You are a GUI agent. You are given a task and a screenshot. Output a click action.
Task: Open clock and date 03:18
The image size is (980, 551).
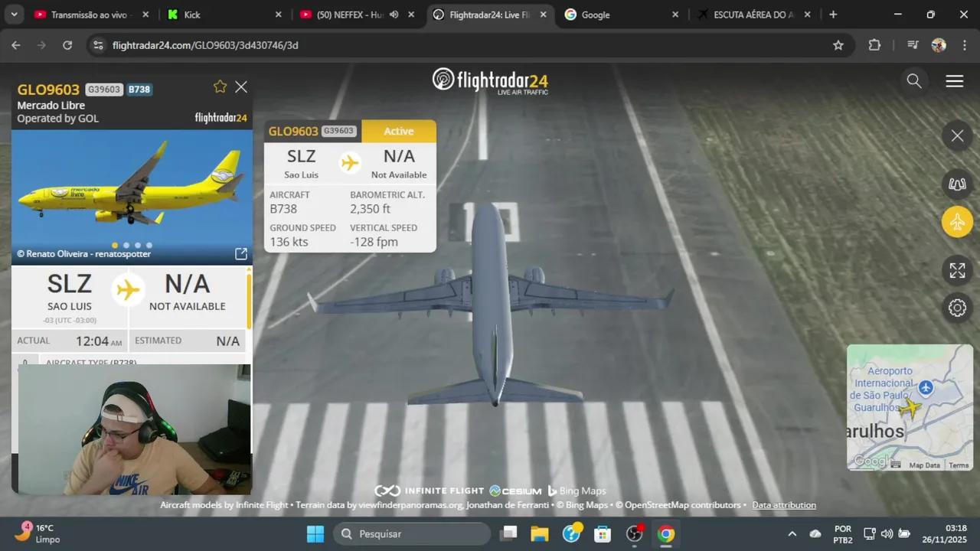[x=946, y=533]
